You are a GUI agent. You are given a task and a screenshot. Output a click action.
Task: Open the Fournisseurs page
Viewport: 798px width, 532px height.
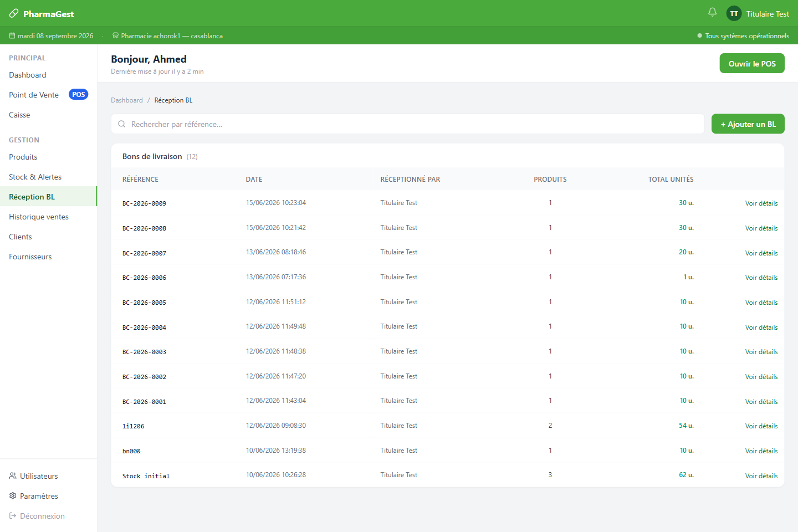click(49, 257)
